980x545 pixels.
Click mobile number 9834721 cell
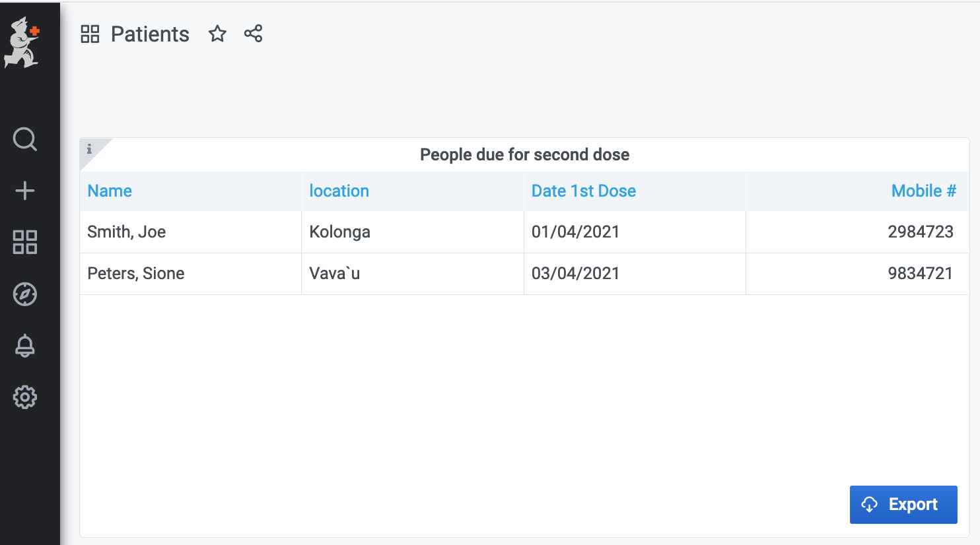point(920,274)
